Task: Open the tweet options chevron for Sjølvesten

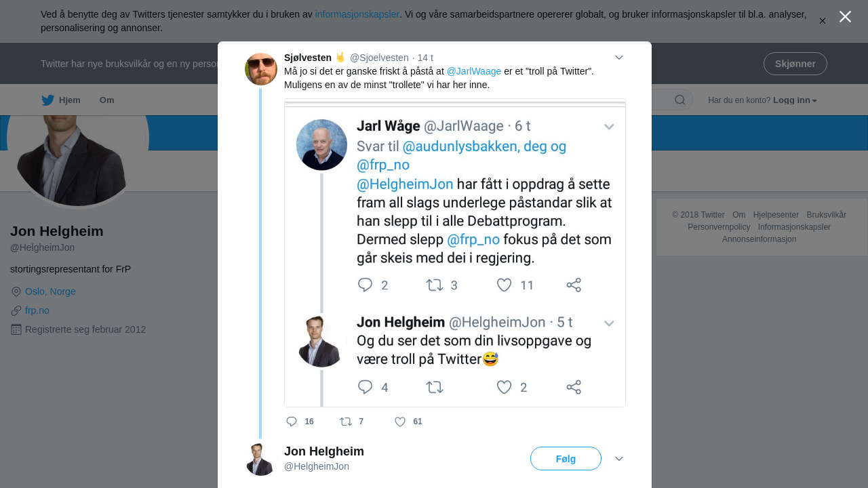Action: tap(619, 58)
